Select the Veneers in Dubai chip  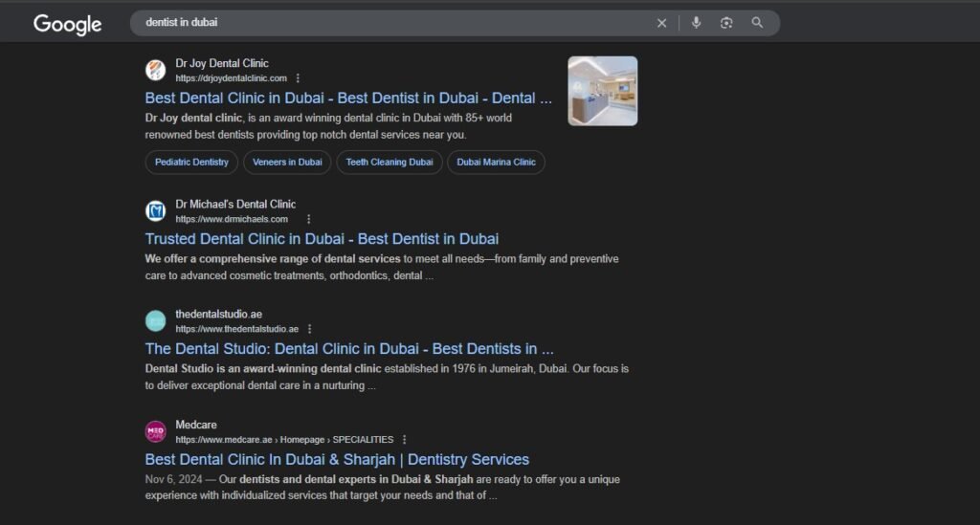point(287,163)
